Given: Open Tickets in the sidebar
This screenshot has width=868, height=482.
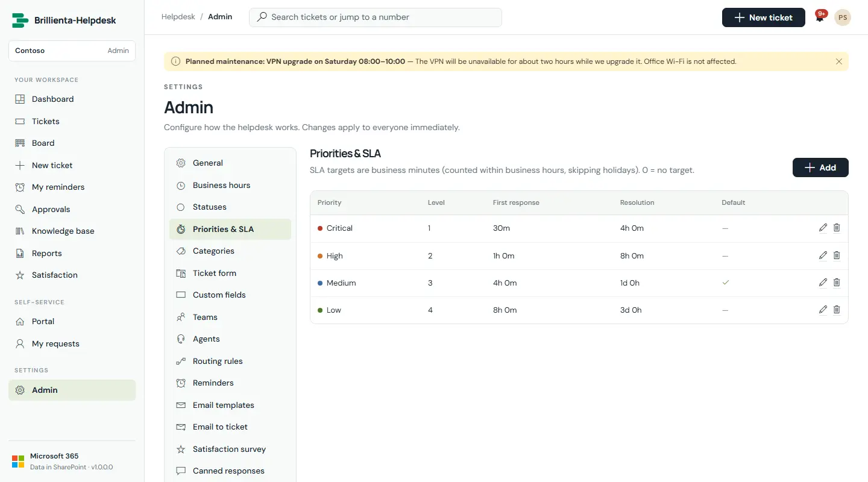Looking at the screenshot, I should (x=72, y=121).
